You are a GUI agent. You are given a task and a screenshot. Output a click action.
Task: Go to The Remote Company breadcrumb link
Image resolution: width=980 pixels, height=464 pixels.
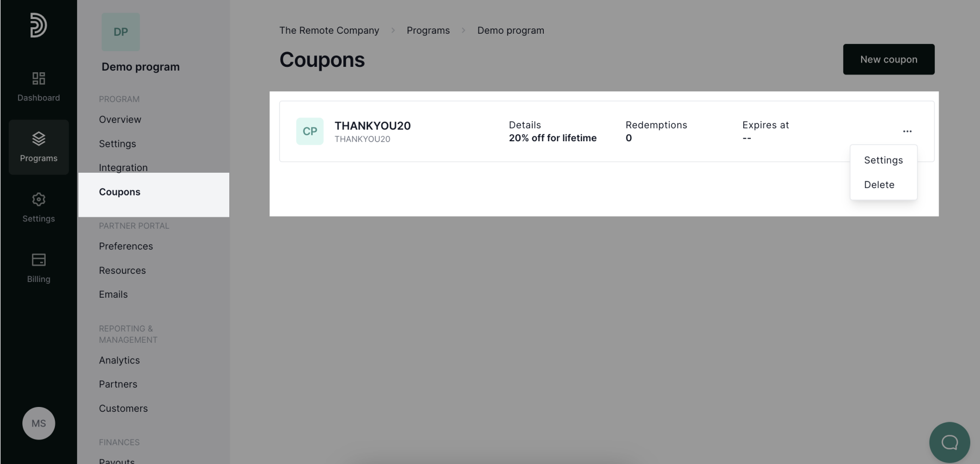pyautogui.click(x=329, y=30)
